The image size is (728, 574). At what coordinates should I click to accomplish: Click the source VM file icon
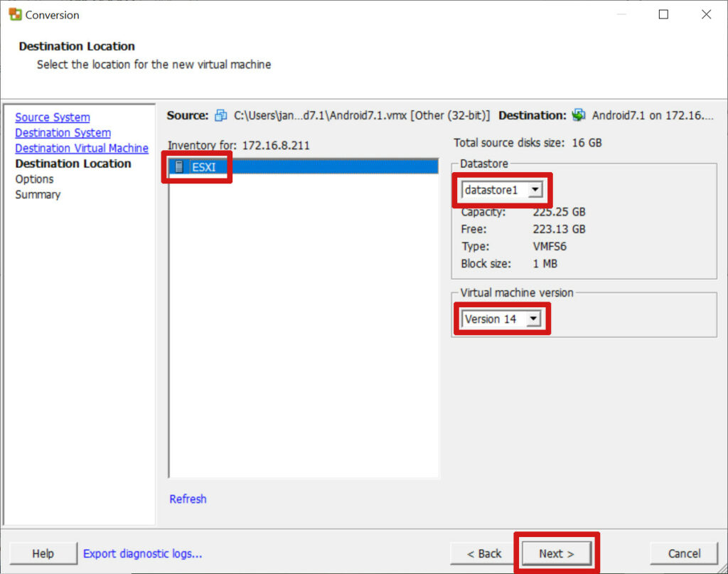tap(221, 115)
